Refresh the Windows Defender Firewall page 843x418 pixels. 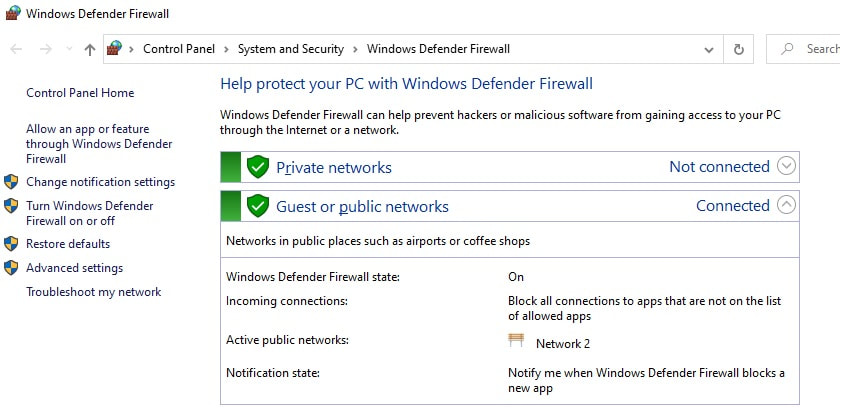tap(739, 49)
